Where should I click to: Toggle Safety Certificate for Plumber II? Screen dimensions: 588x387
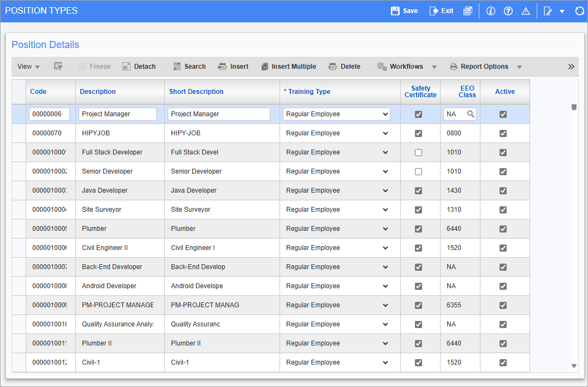(x=419, y=343)
